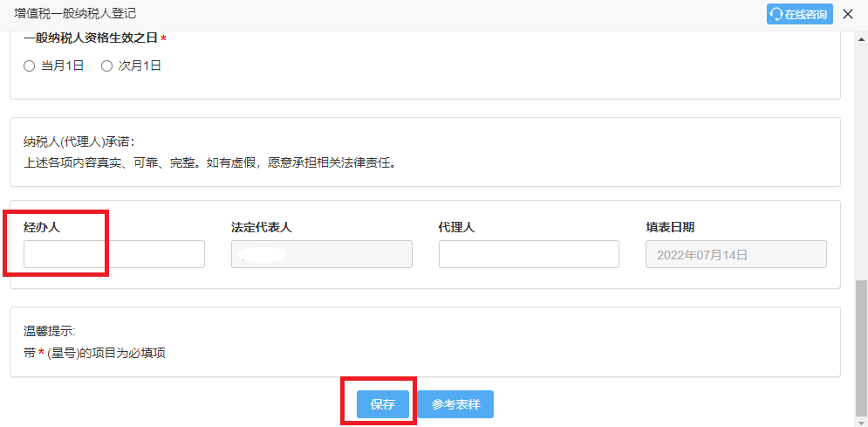
Task: Click the 温馨提示 heading
Action: (x=49, y=331)
